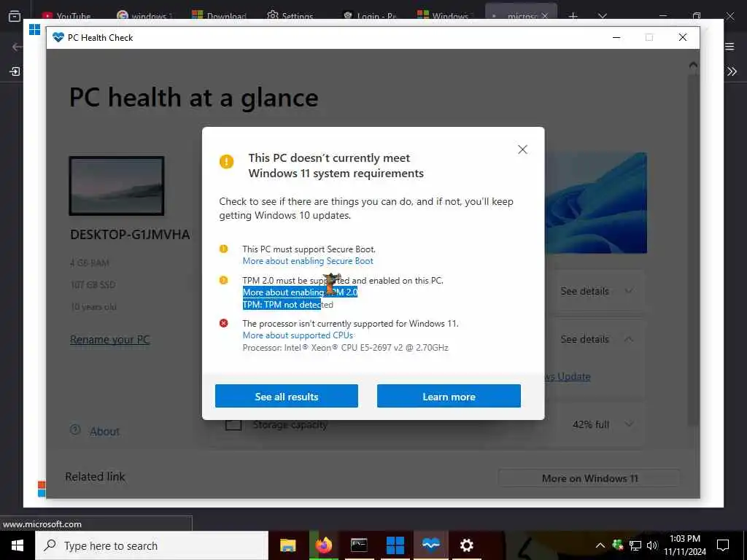The height and width of the screenshot is (560, 747).
Task: Click the desktop wallpaper thumbnail of the PC
Action: (x=117, y=186)
